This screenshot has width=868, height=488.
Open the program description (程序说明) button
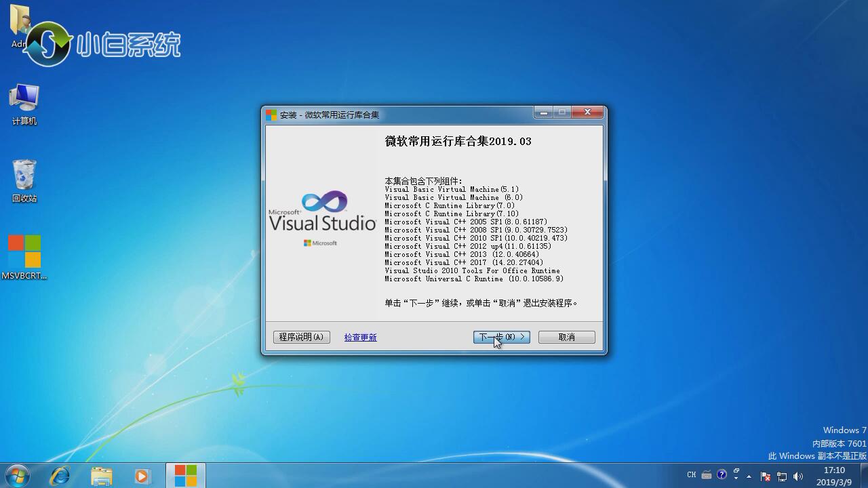(x=301, y=337)
